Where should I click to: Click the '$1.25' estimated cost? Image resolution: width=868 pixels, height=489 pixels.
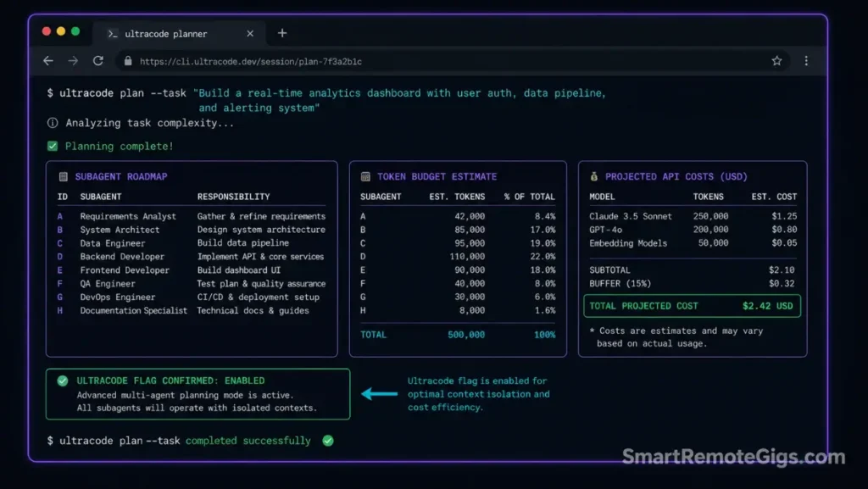coord(784,216)
